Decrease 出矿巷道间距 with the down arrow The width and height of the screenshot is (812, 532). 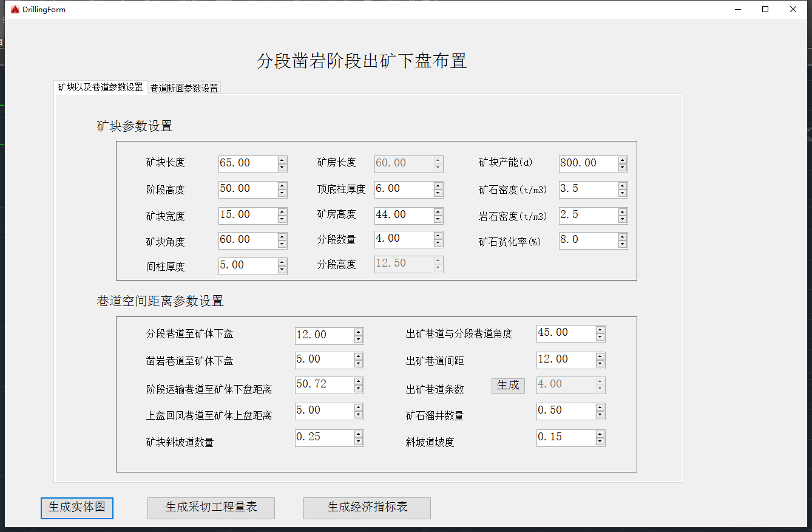tap(600, 364)
